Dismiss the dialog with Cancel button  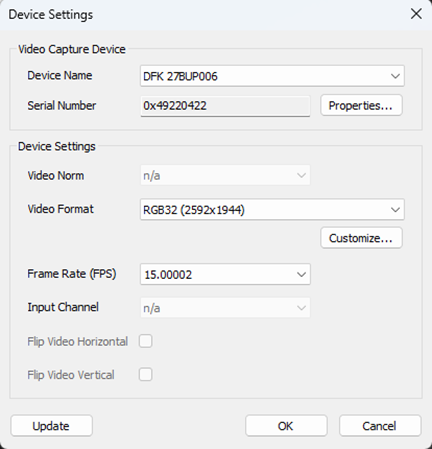pos(380,426)
